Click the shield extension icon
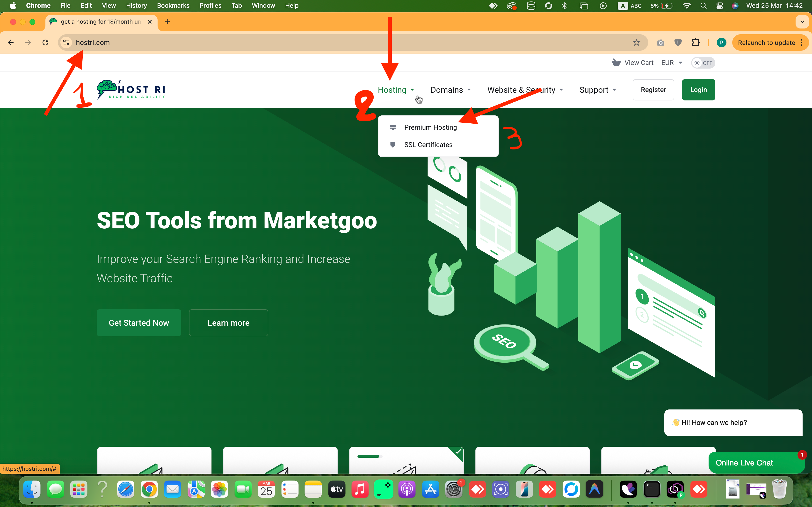Screen dimensions: 812x507 pyautogui.click(x=678, y=42)
